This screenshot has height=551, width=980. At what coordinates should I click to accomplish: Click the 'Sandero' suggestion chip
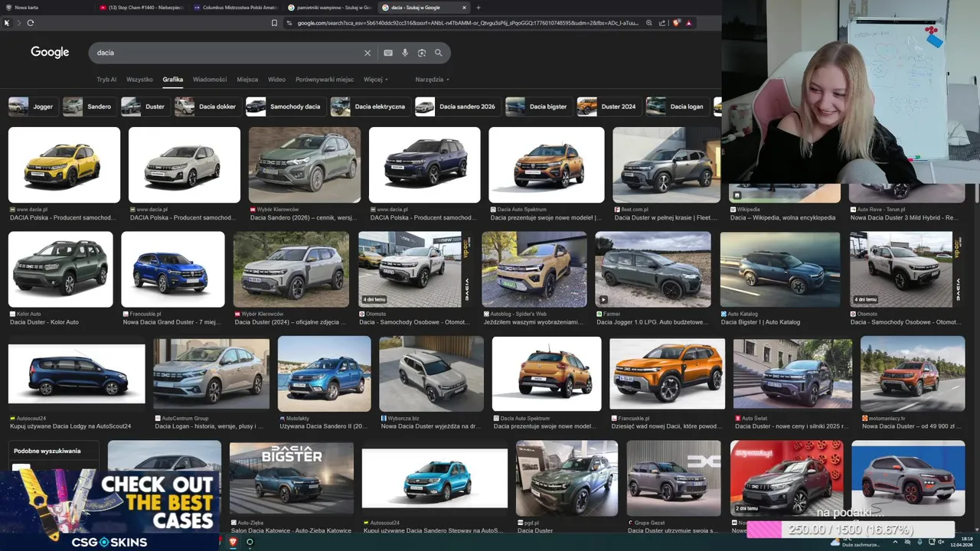[88, 106]
